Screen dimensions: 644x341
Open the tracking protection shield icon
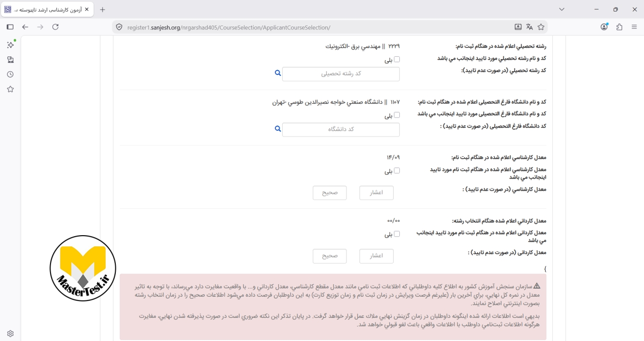[119, 27]
